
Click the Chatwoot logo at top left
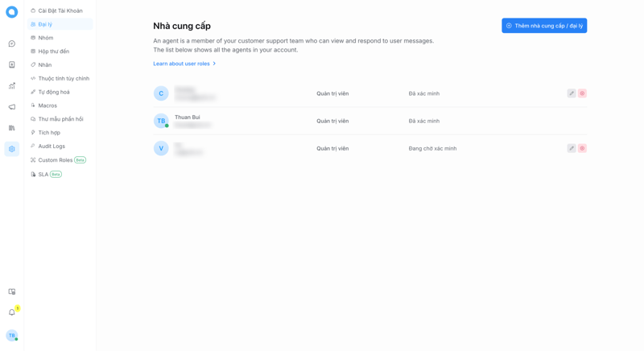[11, 12]
